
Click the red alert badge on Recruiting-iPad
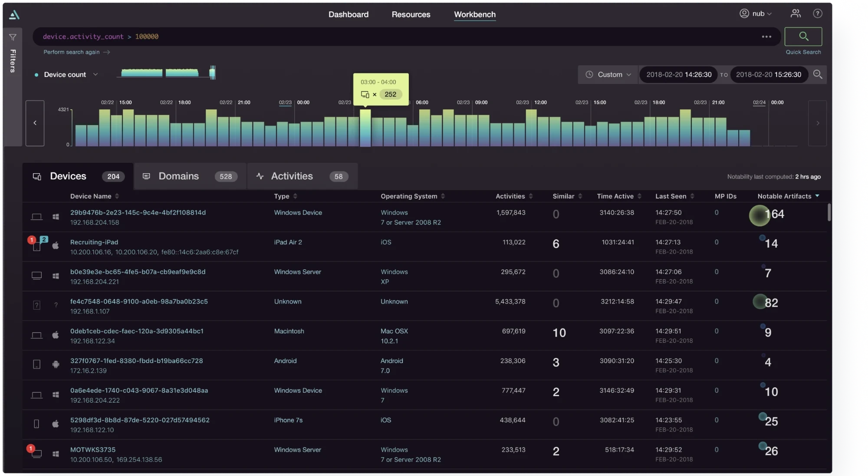31,240
